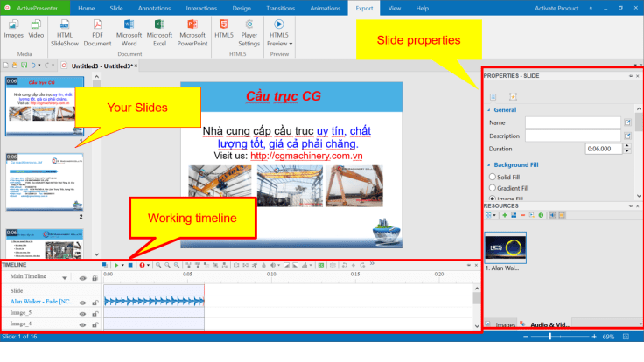
Task: Play the timeline preview
Action: (x=116, y=265)
